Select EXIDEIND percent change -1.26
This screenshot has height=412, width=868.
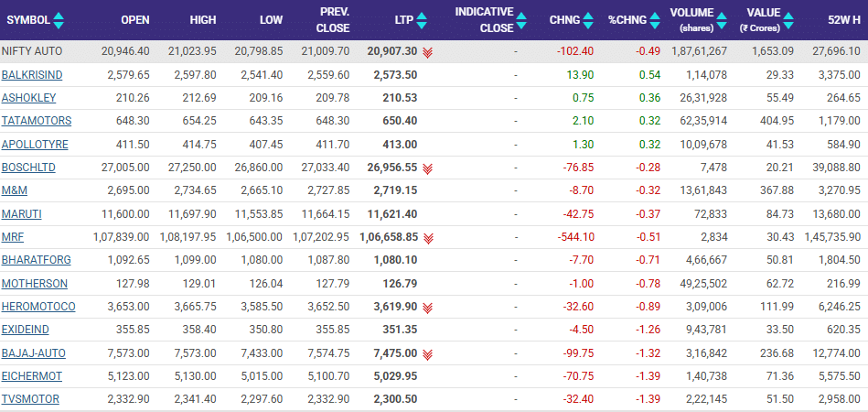click(x=648, y=330)
